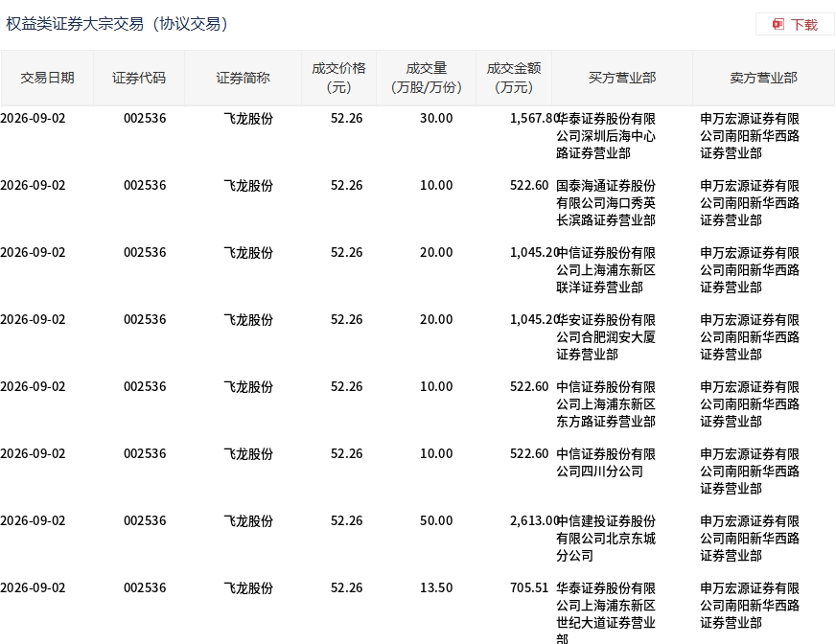Select the 1,567.80 amount cell
Viewport: 836px width, 644px height.
[x=534, y=118]
